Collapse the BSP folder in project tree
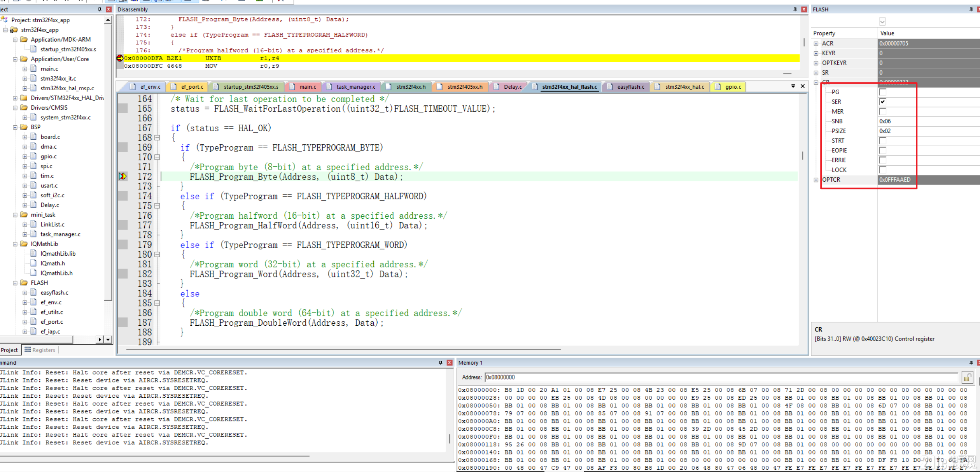980x472 pixels. [15, 127]
